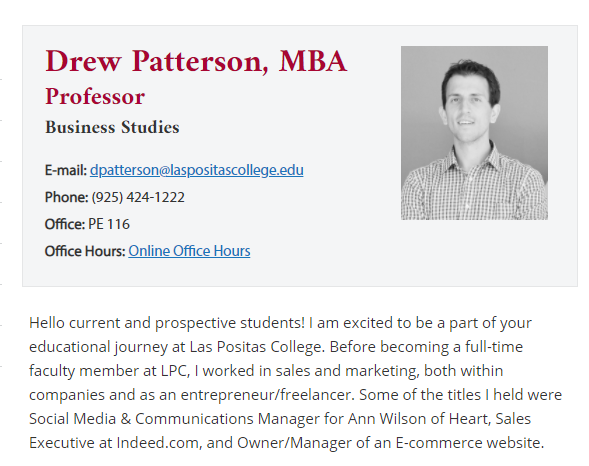
Task: Click Las Positas College in the bio
Action: 257,347
